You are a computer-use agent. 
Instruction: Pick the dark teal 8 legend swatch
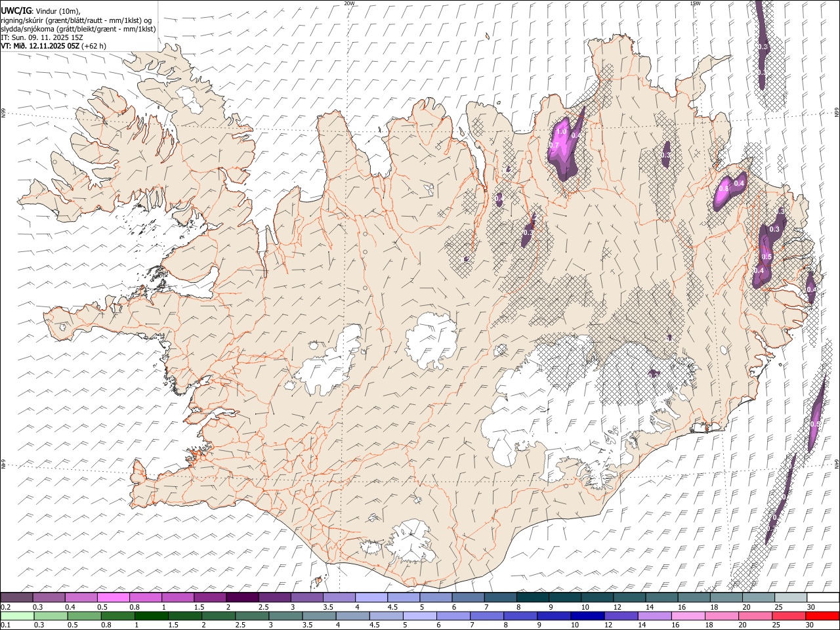click(x=533, y=597)
